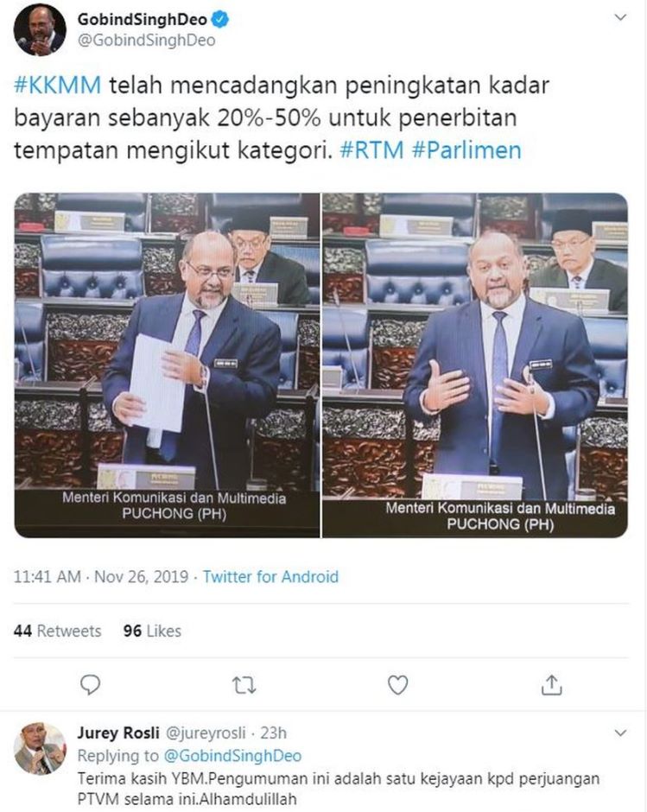Open the #Parlimen hashtag

tap(466, 150)
